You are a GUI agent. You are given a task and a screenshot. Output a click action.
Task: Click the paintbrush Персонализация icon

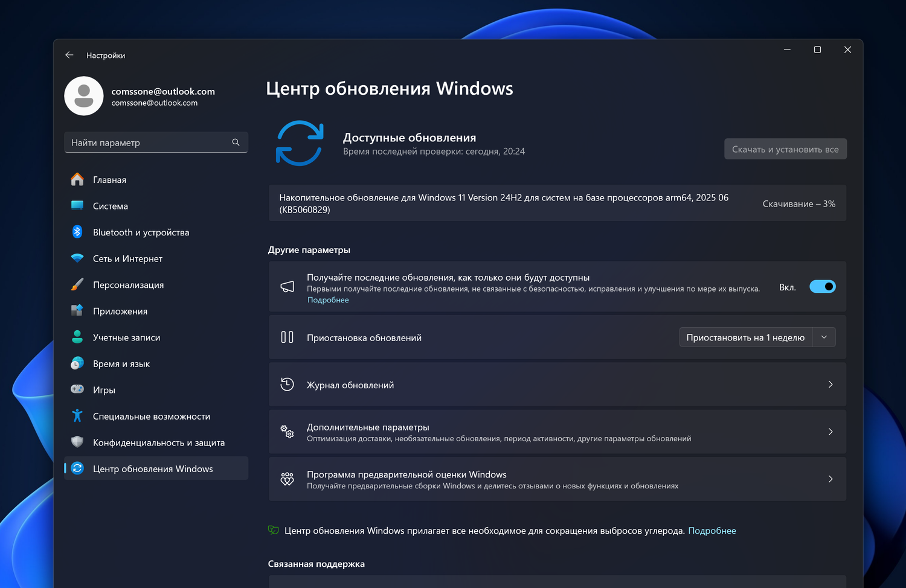tap(77, 284)
